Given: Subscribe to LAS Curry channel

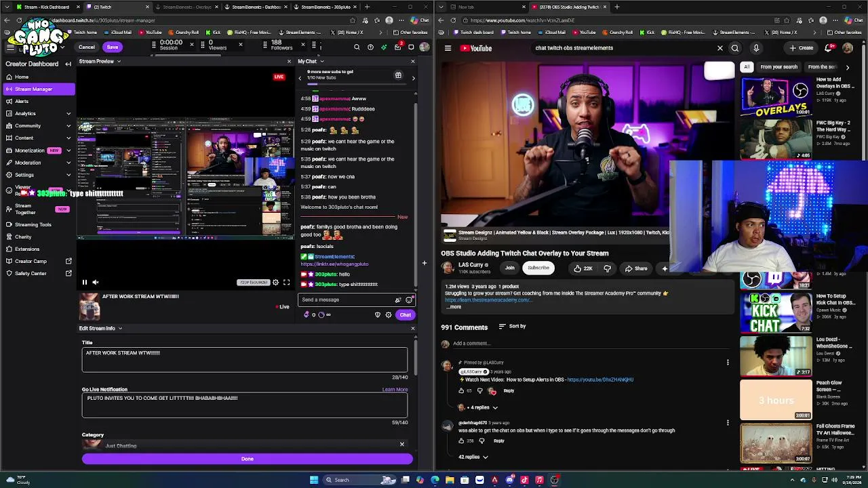Looking at the screenshot, I should (x=538, y=268).
